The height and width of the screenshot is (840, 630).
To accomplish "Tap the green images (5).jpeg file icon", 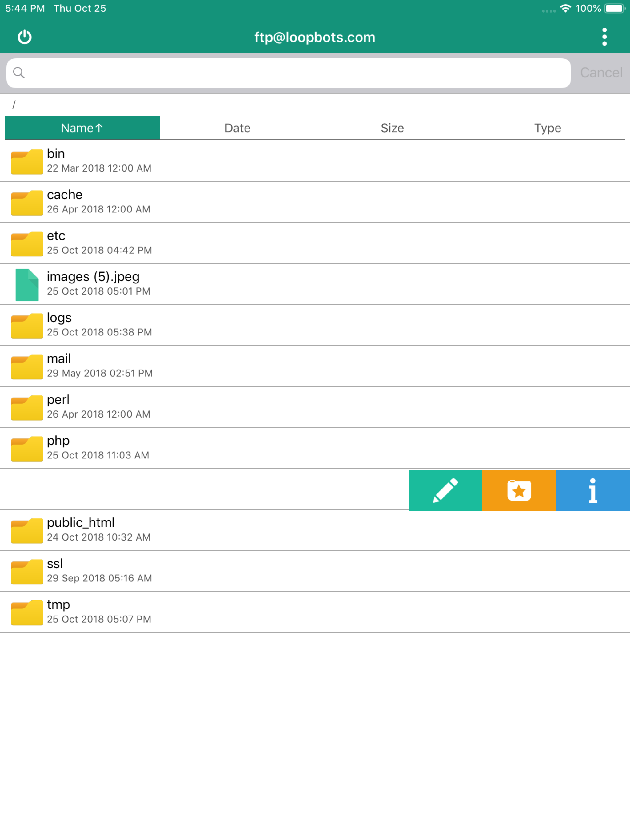I will pos(26,284).
